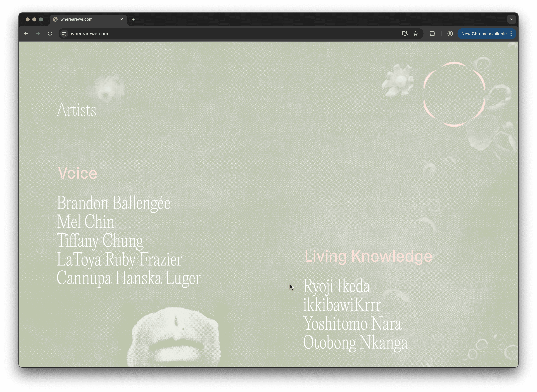
Task: Open the Extensions puzzle icon
Action: 432,34
